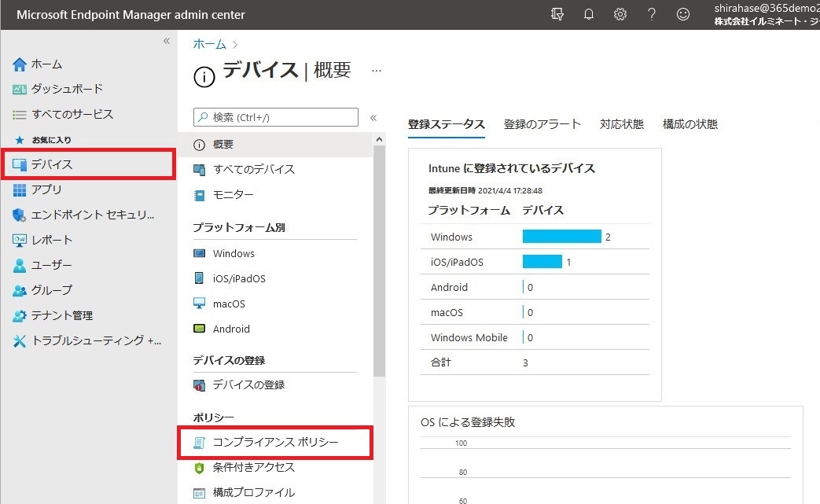Follow the ホーム breadcrumb link
The width and height of the screenshot is (820, 504).
click(x=209, y=44)
